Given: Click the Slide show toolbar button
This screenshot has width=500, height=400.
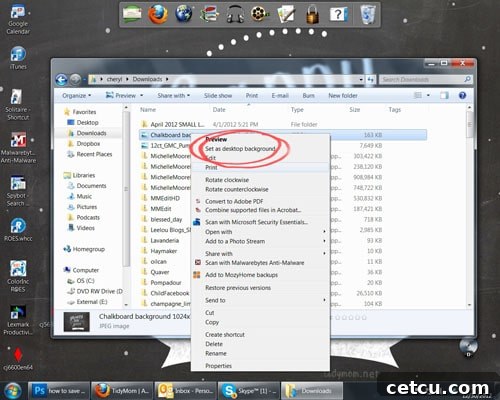Looking at the screenshot, I should 218,96.
